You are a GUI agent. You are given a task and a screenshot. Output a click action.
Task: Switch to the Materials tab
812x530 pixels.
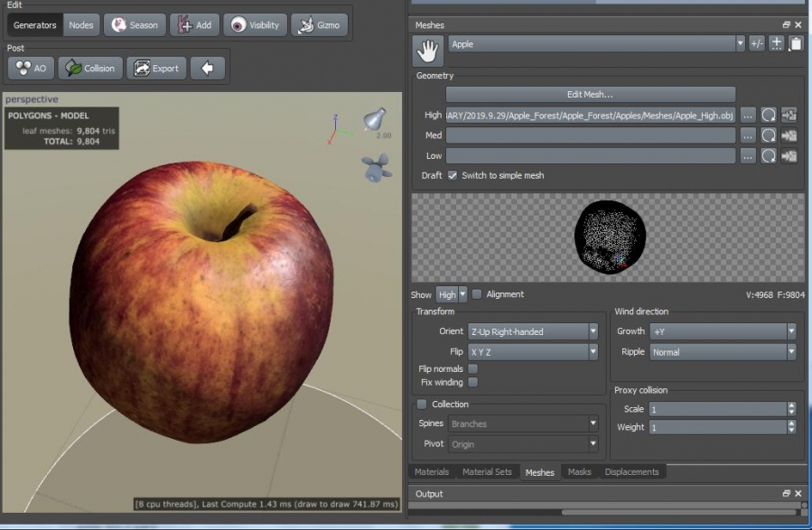coord(432,472)
